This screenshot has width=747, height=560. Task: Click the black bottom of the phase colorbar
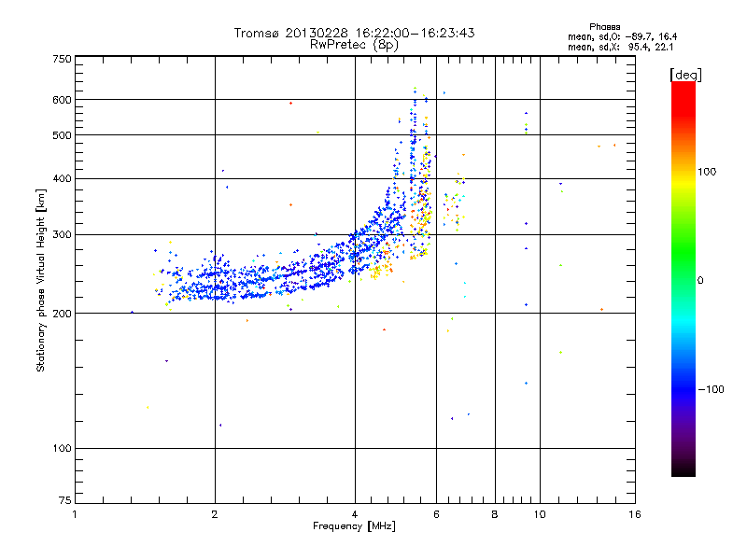pyautogui.click(x=684, y=469)
